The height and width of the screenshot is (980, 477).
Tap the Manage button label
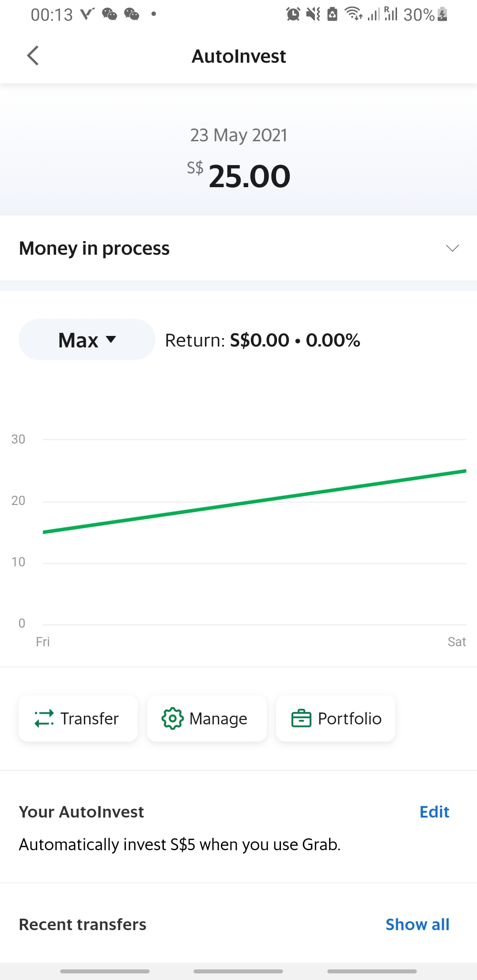click(218, 719)
